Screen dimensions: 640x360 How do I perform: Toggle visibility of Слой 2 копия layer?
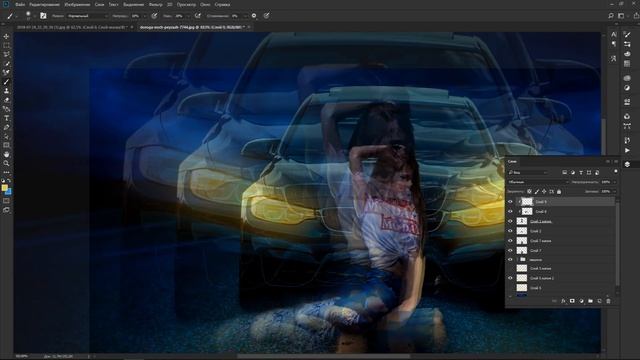click(x=510, y=221)
